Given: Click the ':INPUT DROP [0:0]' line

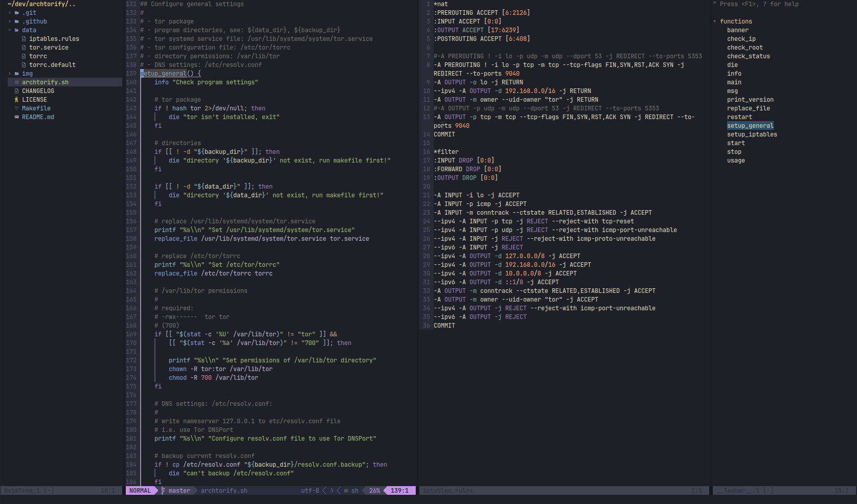Looking at the screenshot, I should (x=464, y=161).
